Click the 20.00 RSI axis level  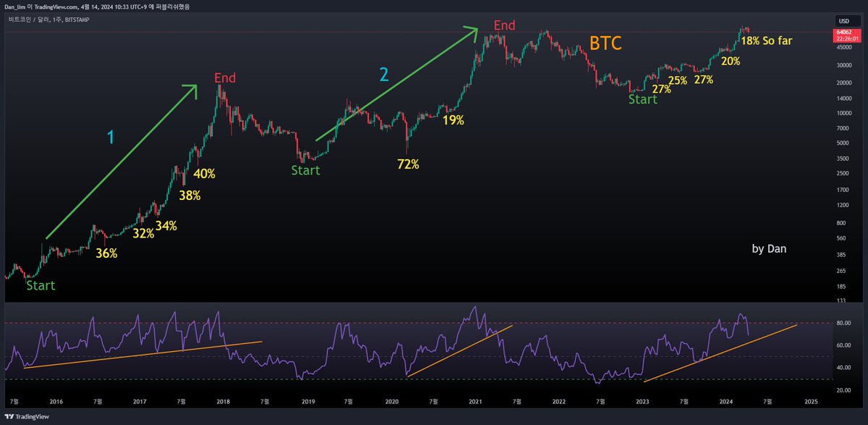tap(842, 390)
